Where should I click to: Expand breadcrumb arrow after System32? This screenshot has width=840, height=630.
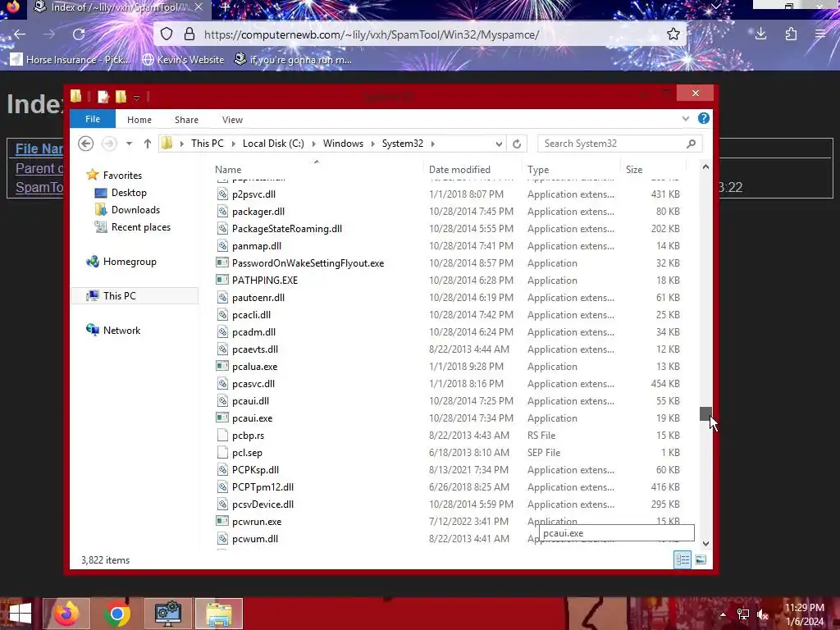433,144
